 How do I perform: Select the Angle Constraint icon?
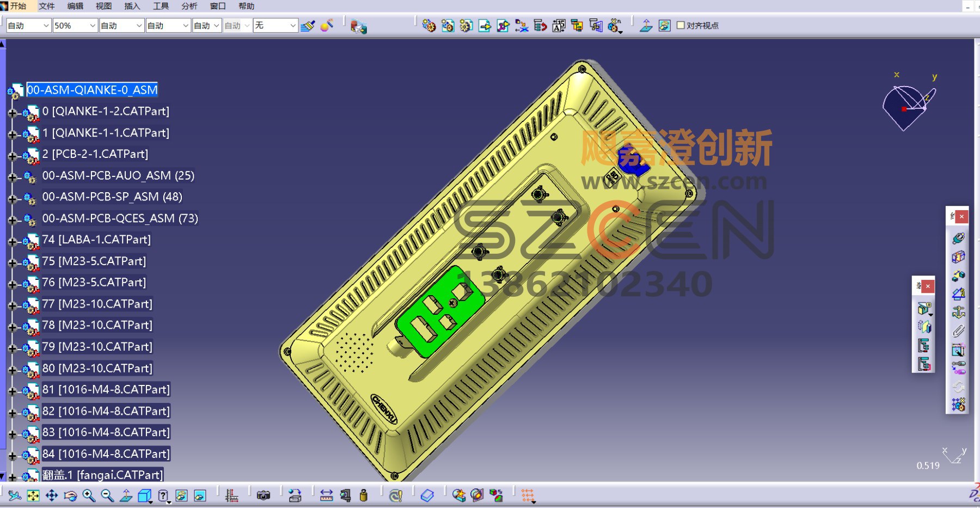958,294
